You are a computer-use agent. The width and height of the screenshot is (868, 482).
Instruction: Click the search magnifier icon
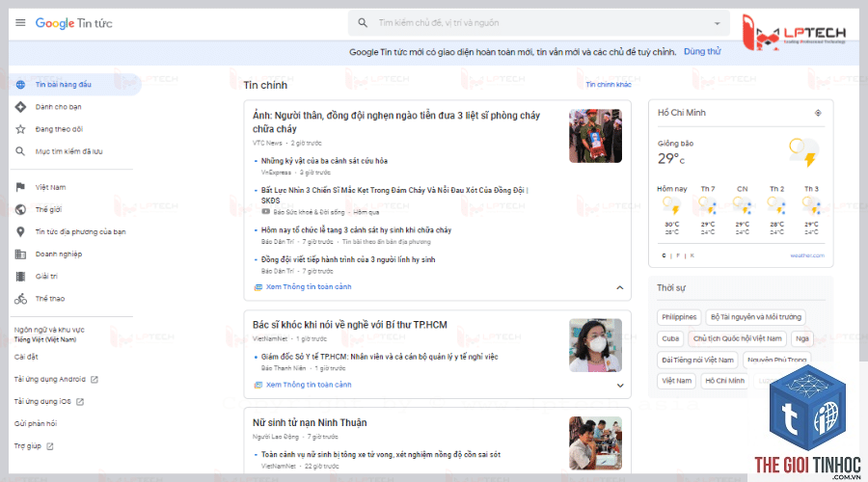[363, 23]
